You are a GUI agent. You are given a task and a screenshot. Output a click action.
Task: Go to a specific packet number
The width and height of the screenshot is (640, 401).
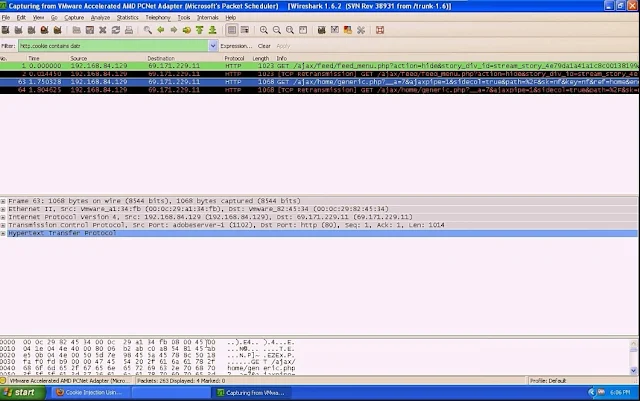(187, 30)
